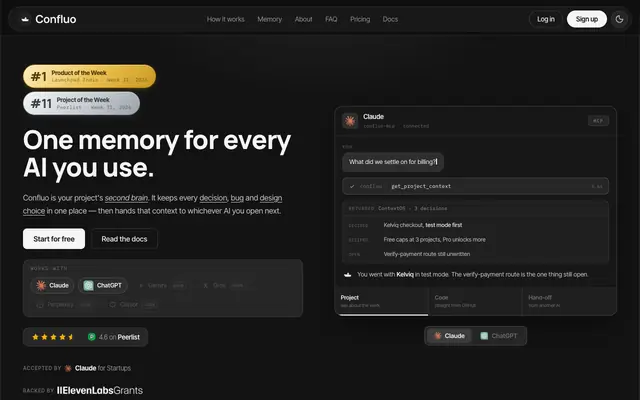Click the underlined 'second brain' text
640x400 pixels.
pyautogui.click(x=126, y=198)
